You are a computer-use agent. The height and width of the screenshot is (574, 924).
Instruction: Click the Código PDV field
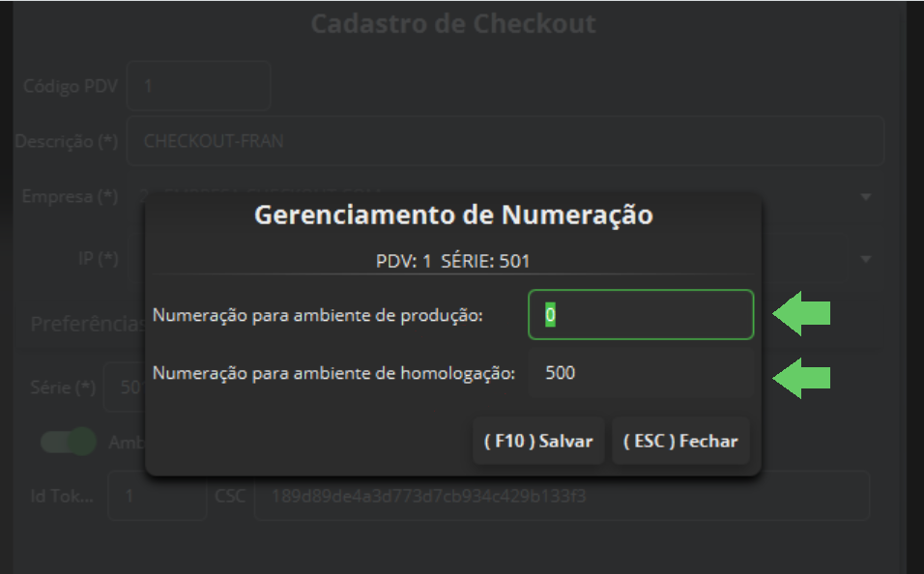click(198, 86)
